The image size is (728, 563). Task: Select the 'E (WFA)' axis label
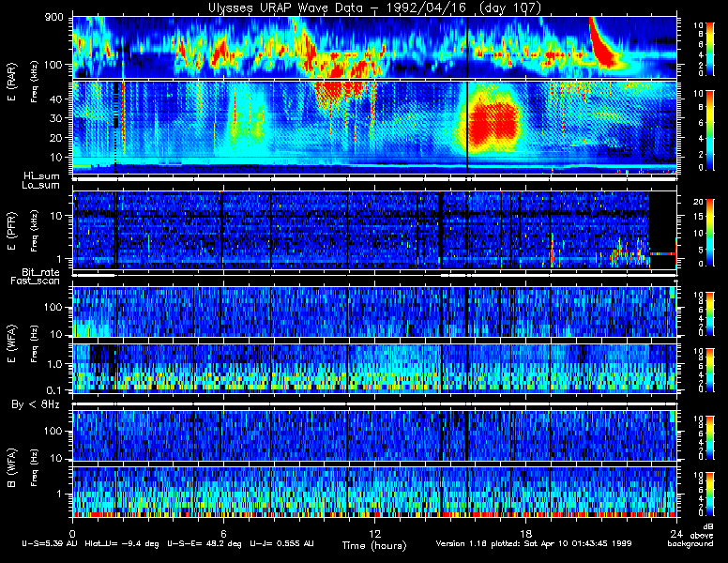point(11,343)
